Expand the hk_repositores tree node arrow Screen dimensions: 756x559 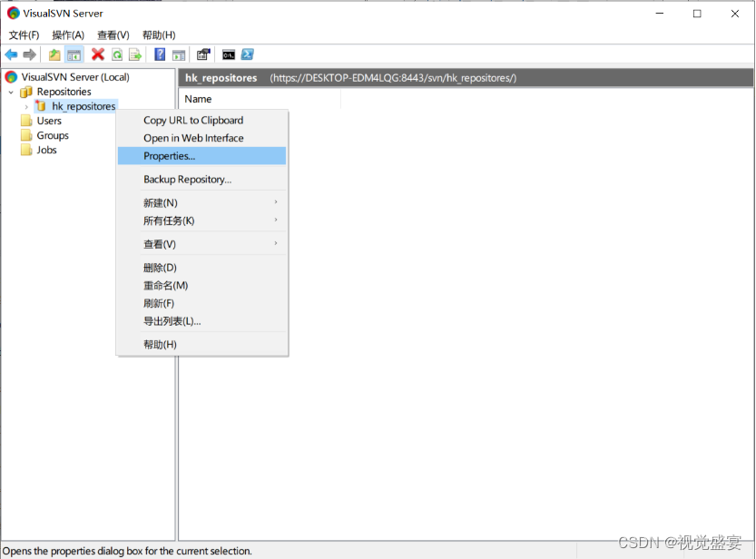(x=26, y=106)
